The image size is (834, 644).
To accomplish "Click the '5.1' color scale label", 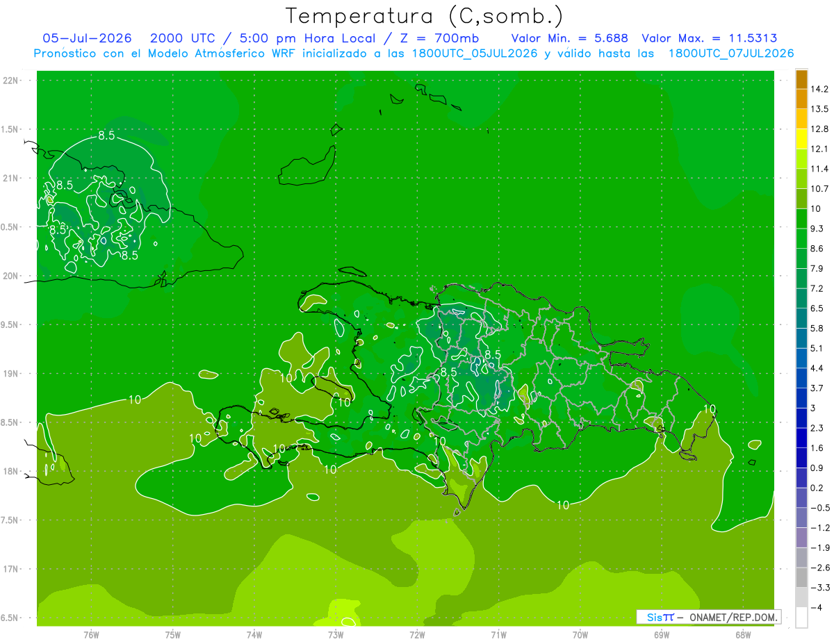I will 817,348.
